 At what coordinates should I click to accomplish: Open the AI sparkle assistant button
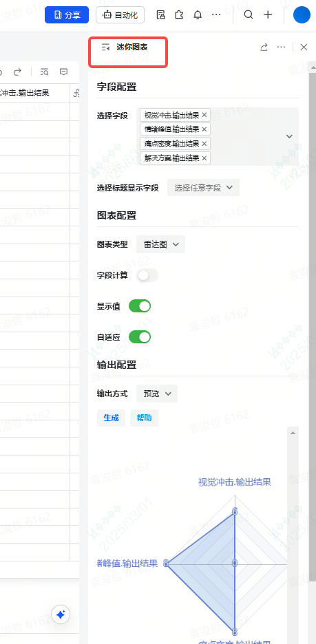61,615
